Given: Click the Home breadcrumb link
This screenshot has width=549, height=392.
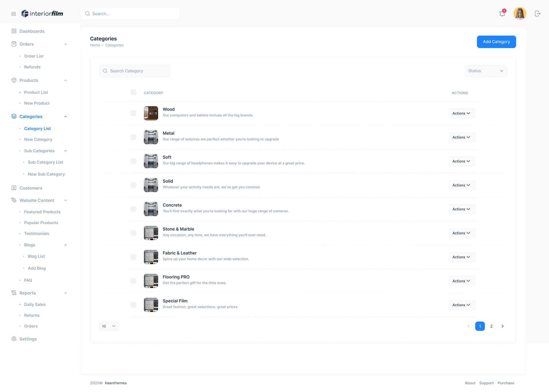Looking at the screenshot, I should coord(95,45).
